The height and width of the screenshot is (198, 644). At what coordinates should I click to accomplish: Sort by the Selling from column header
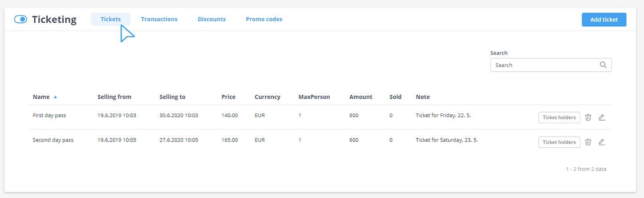pyautogui.click(x=114, y=97)
